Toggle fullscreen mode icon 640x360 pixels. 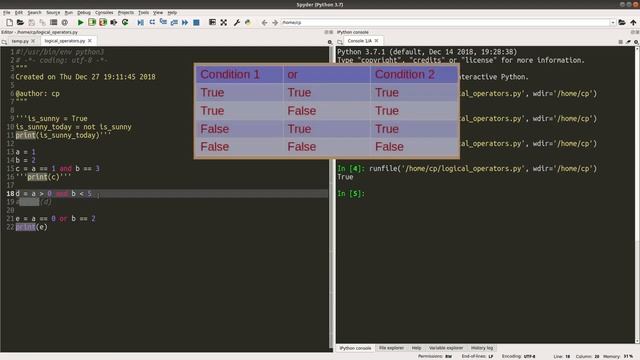(x=224, y=22)
